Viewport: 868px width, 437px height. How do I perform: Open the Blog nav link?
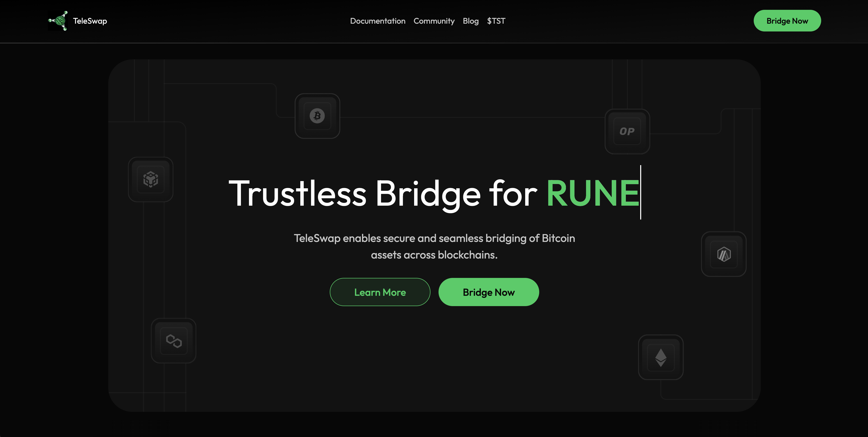[471, 21]
